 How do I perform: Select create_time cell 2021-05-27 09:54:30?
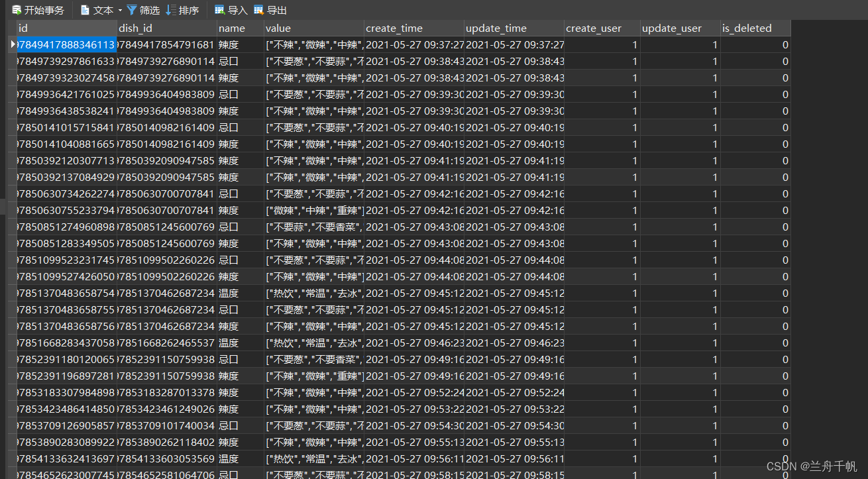click(414, 425)
